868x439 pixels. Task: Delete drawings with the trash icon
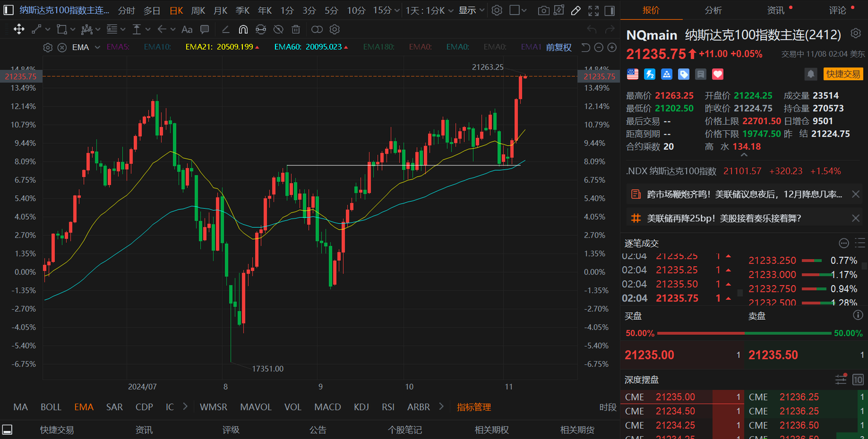click(x=295, y=30)
